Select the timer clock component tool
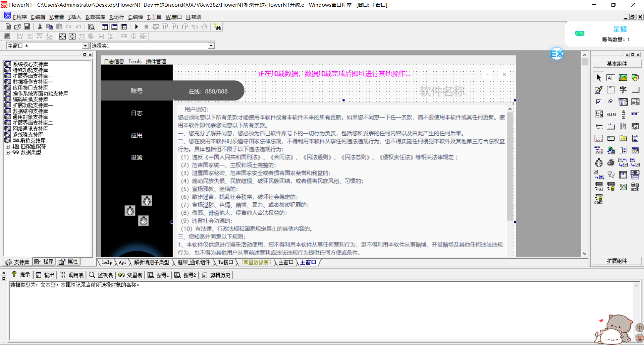The width and height of the screenshot is (644, 345). pos(599,163)
